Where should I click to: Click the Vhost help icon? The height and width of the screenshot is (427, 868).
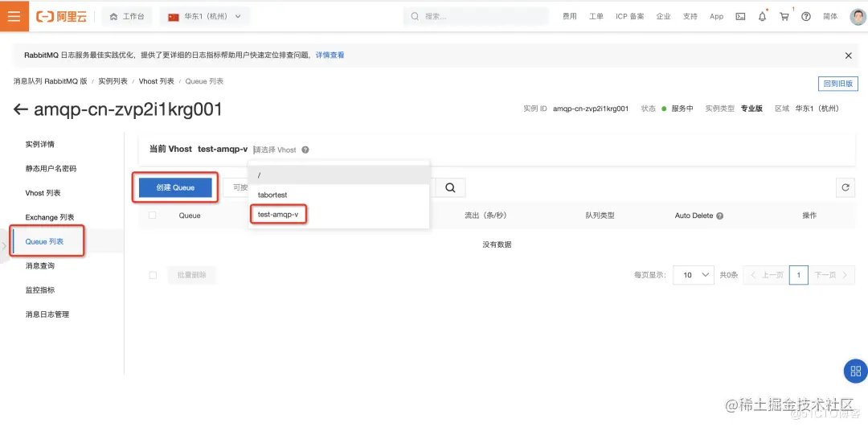point(305,150)
